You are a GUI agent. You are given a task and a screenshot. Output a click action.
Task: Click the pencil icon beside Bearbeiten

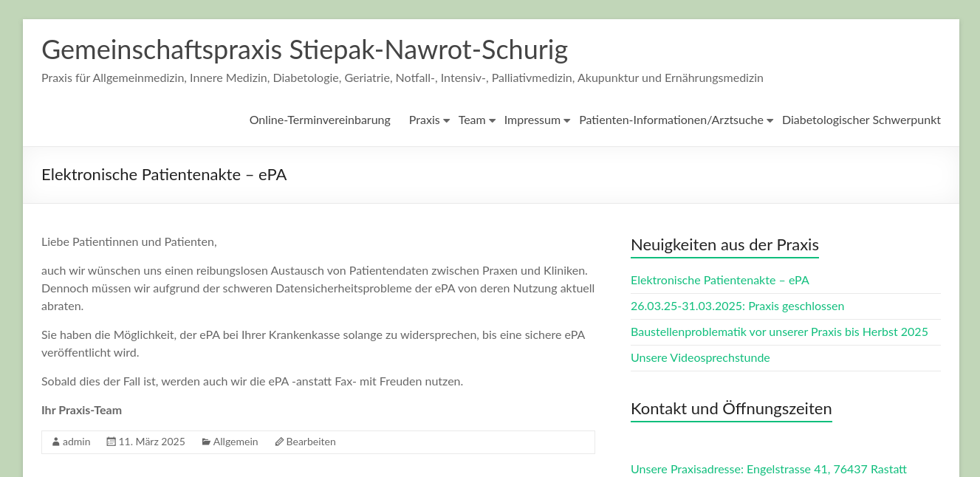pos(279,442)
